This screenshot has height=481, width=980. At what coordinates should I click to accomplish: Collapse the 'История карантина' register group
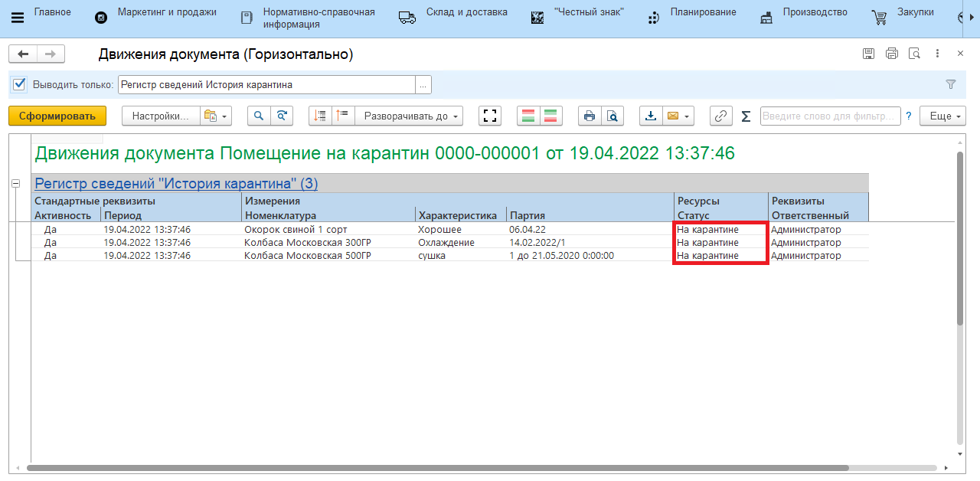(15, 184)
